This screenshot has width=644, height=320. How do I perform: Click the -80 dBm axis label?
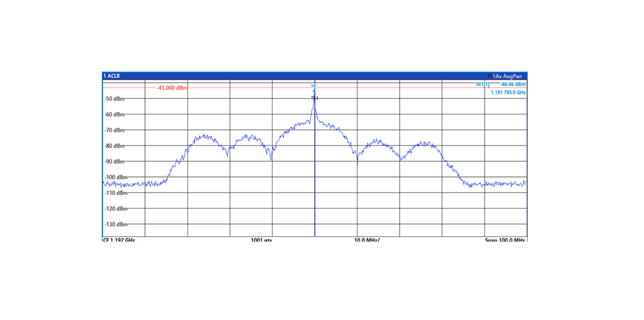(113, 146)
